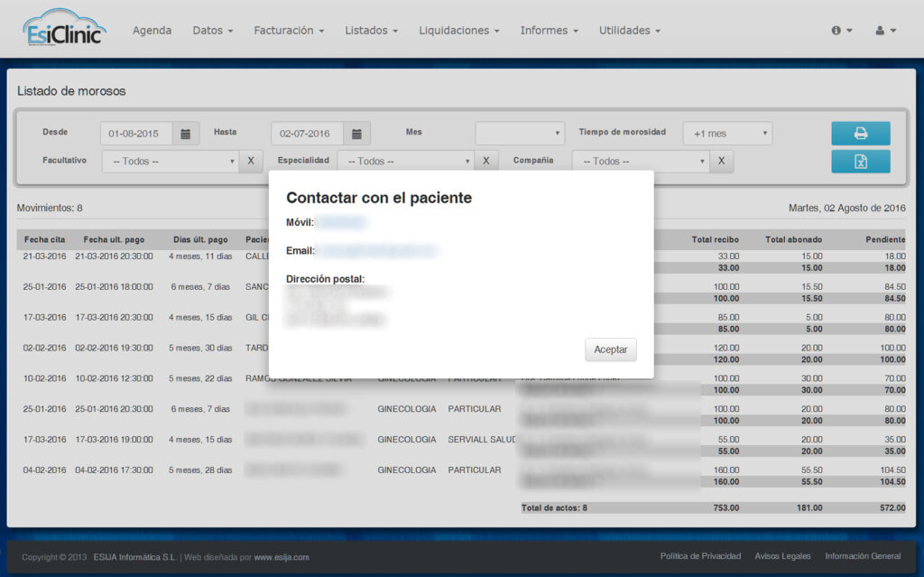Expand the Mes dropdown
Image resolution: width=924 pixels, height=577 pixels.
[x=520, y=134]
